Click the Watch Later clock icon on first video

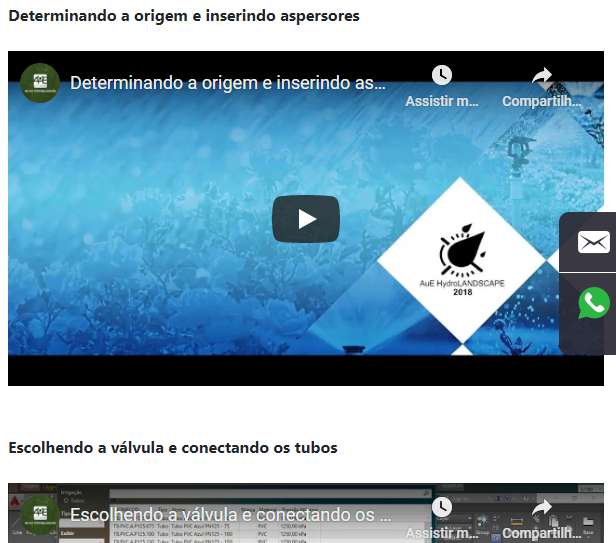(x=441, y=76)
